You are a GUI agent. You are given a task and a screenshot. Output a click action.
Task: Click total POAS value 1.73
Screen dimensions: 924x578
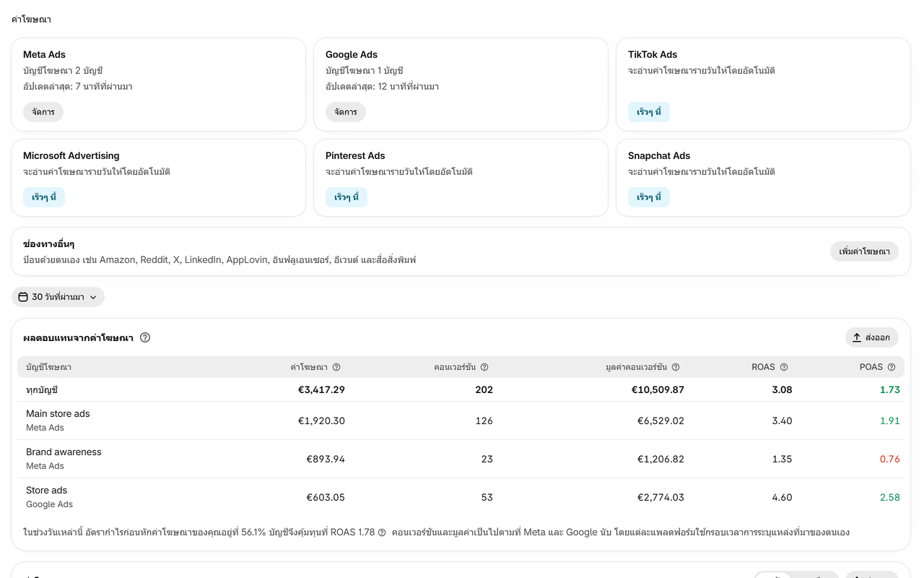[x=889, y=390]
